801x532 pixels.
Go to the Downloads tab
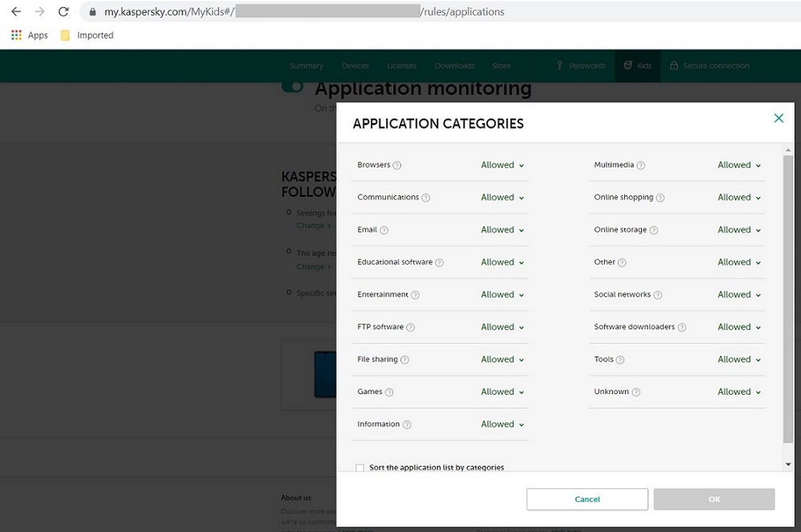[x=455, y=66]
